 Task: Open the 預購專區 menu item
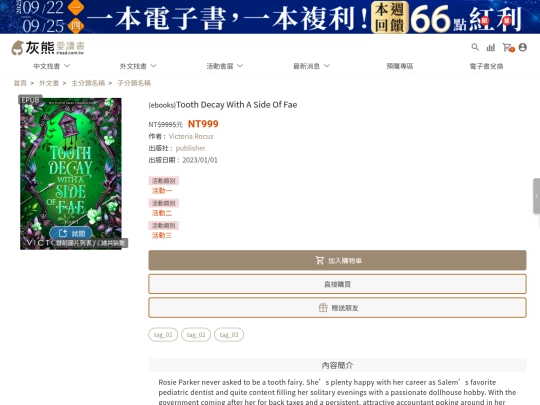click(400, 66)
